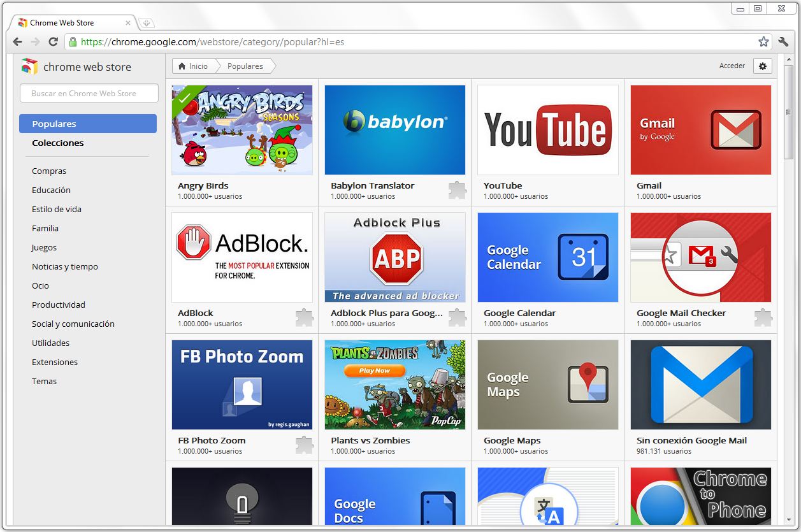Open the Angry Birds title link

pos(203,185)
